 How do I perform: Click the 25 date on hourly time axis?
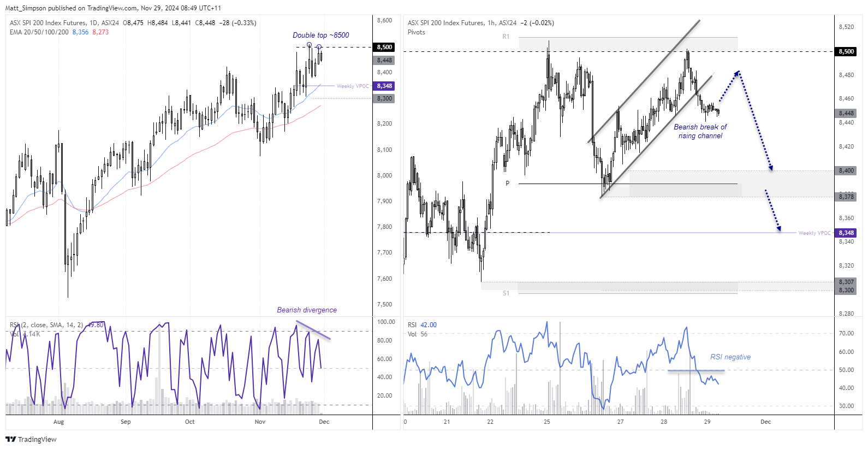[x=547, y=422]
